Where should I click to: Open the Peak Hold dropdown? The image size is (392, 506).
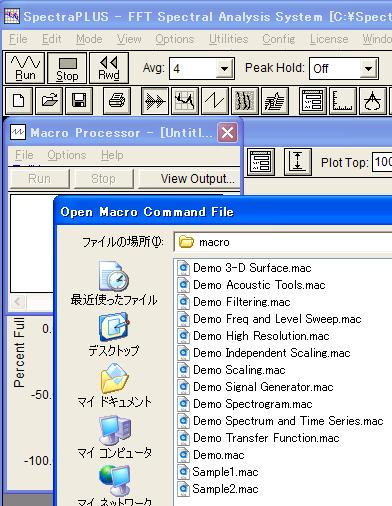click(368, 69)
